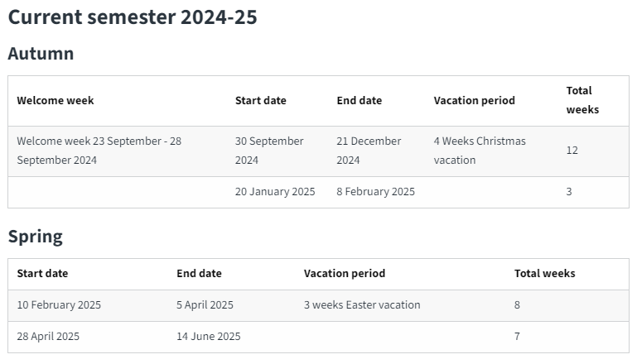Click the '14 June 2025' cell

pos(208,336)
